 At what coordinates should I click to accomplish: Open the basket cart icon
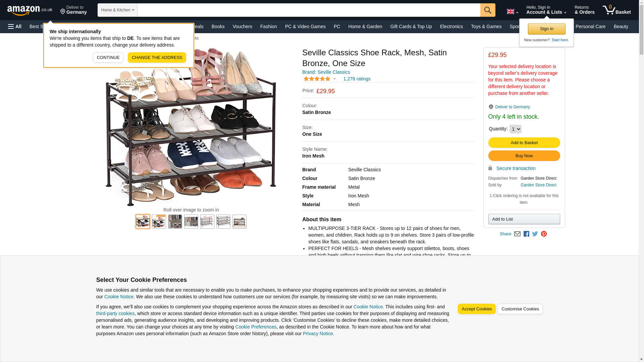(x=616, y=10)
